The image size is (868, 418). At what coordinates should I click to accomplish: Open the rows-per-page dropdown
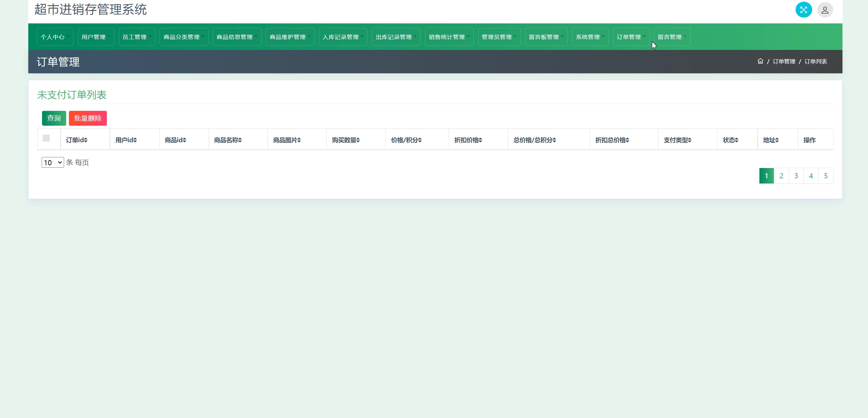point(53,163)
